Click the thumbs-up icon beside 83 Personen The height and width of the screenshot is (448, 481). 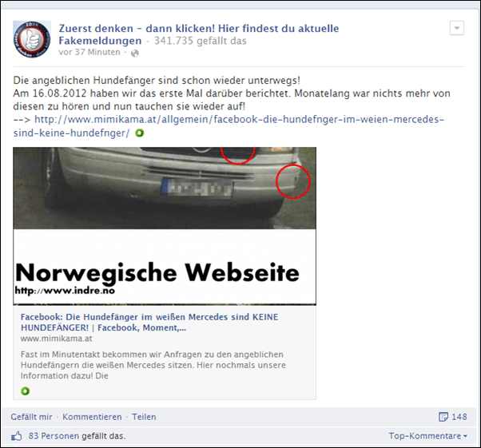17,436
